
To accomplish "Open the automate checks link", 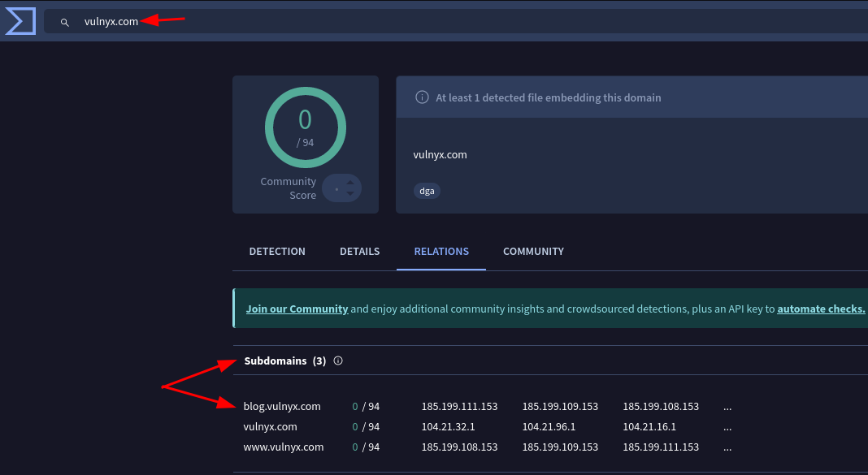I will (820, 309).
